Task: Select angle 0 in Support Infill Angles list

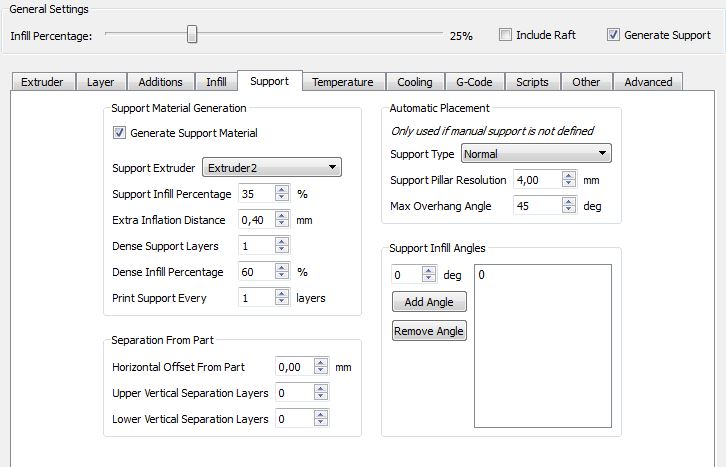Action: [x=481, y=275]
